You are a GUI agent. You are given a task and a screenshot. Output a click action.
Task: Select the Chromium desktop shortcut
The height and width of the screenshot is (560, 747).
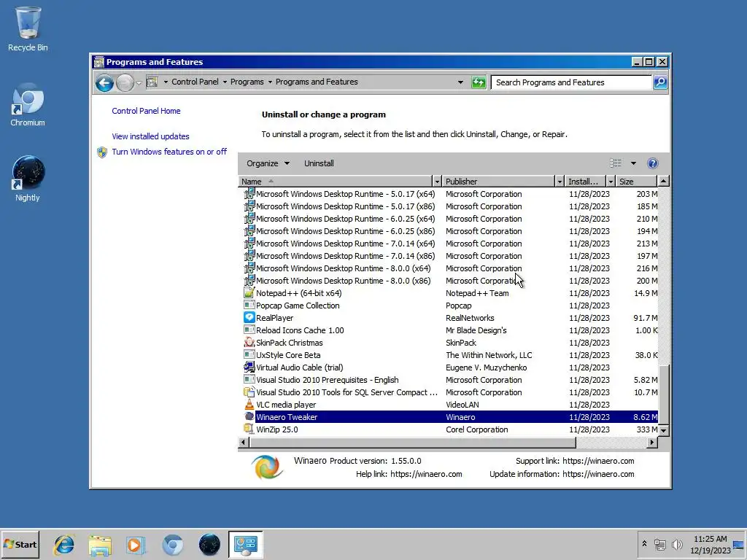tap(28, 106)
